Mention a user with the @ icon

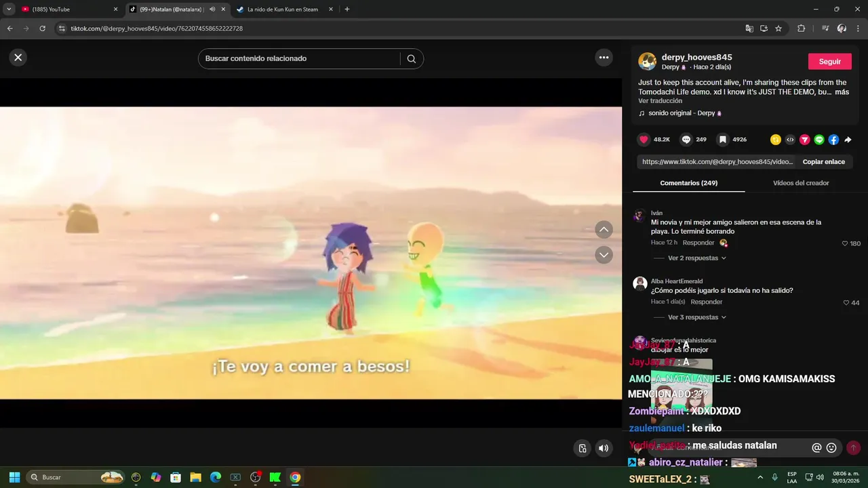tap(816, 447)
